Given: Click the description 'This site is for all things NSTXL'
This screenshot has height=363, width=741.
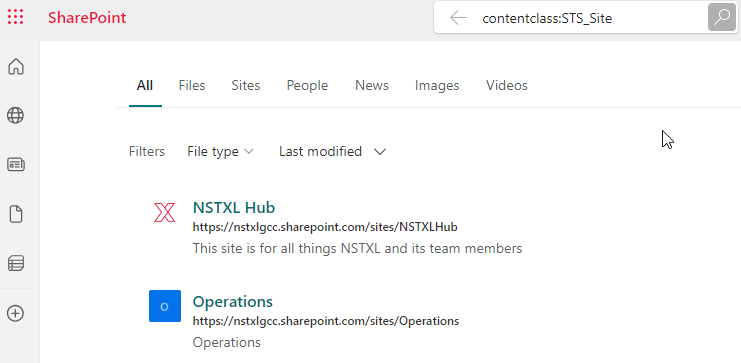Looking at the screenshot, I should click(x=357, y=249).
